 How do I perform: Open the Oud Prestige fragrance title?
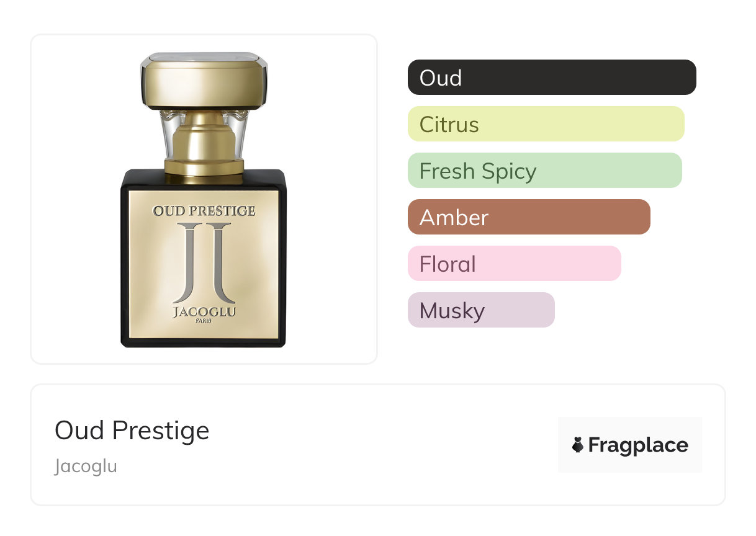(132, 431)
